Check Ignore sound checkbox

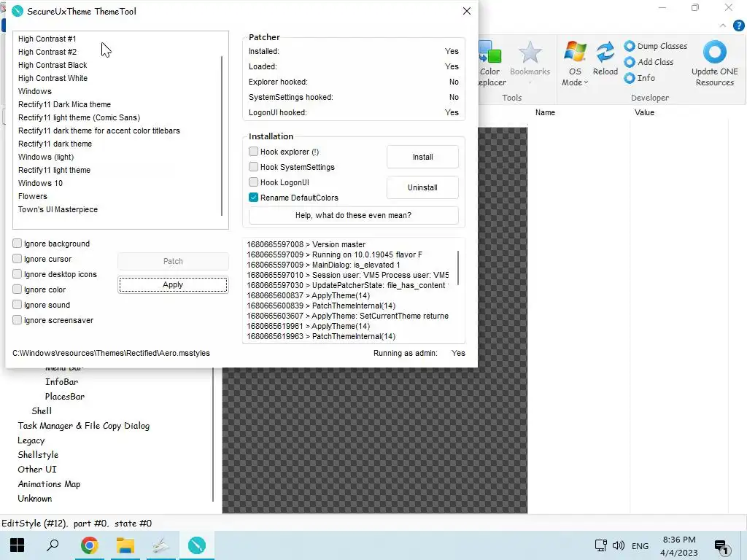point(18,304)
